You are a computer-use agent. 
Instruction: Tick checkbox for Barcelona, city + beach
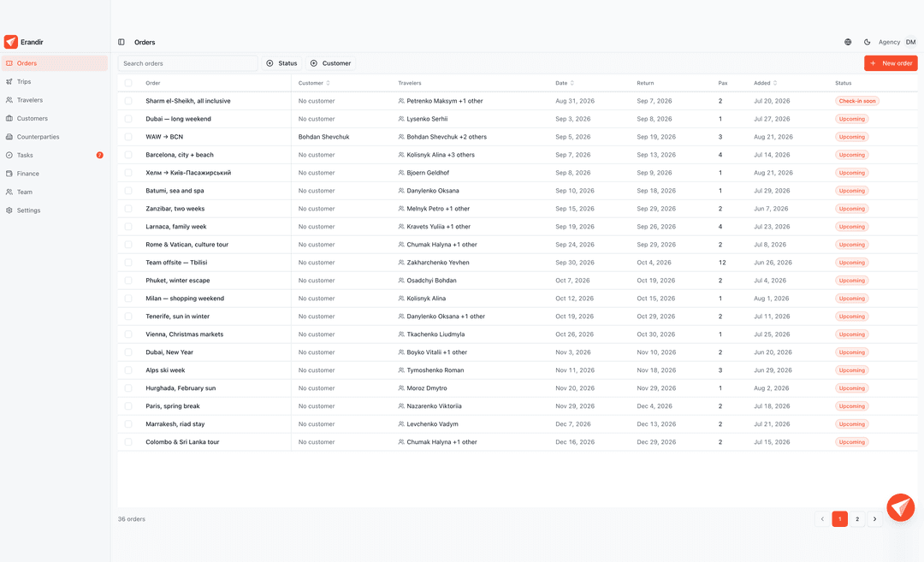click(x=128, y=155)
